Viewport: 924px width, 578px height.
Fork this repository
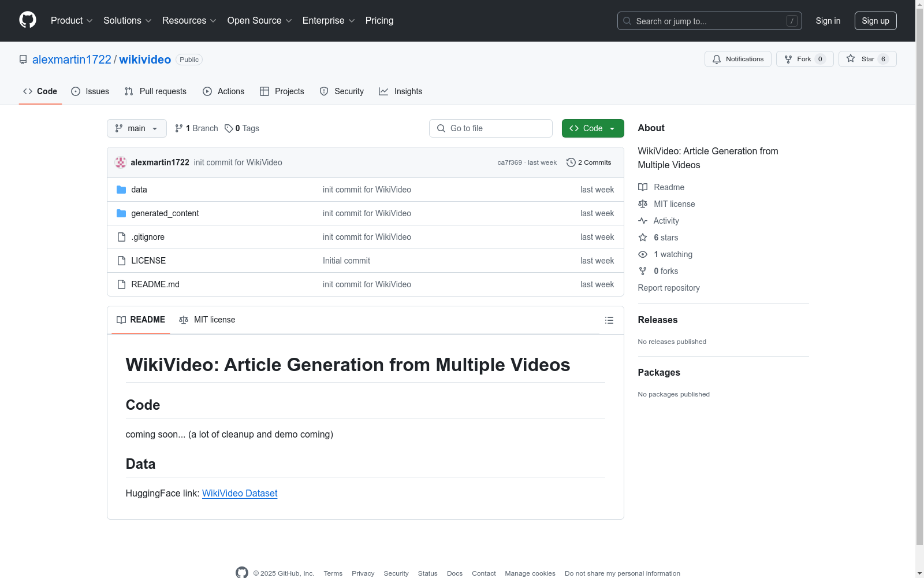tap(805, 59)
